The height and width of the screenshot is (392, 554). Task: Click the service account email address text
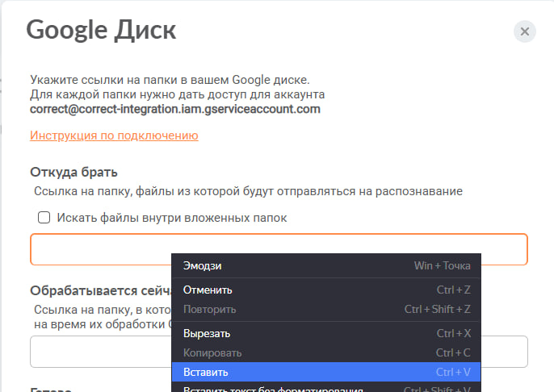pyautogui.click(x=175, y=109)
